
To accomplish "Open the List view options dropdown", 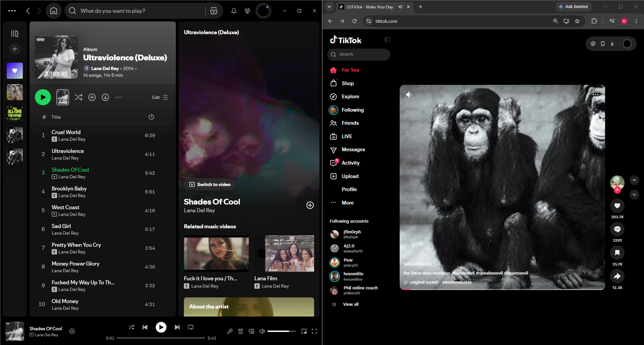I will (160, 97).
